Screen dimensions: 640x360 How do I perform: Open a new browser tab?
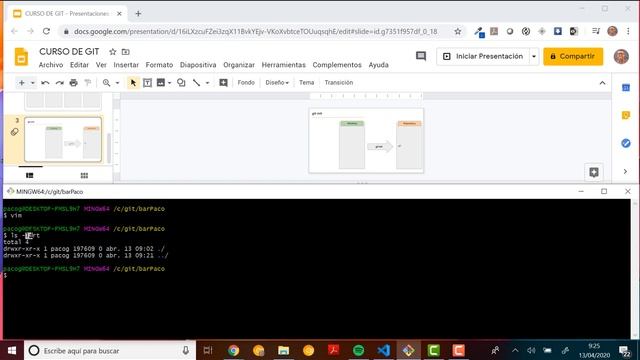[x=138, y=13]
